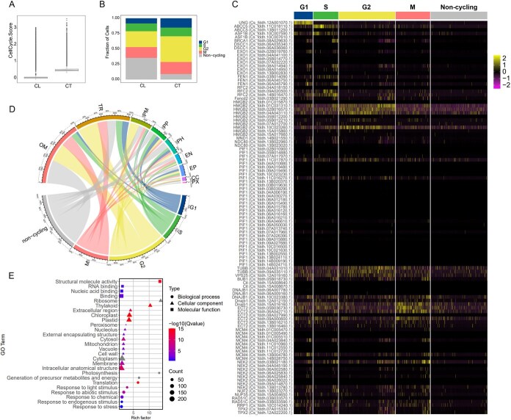
Task: Click the Response to light stimulus GO term
Action: click(x=87, y=388)
